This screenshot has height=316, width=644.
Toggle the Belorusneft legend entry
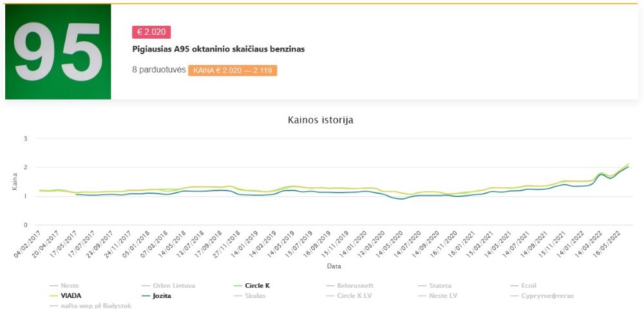tap(350, 286)
